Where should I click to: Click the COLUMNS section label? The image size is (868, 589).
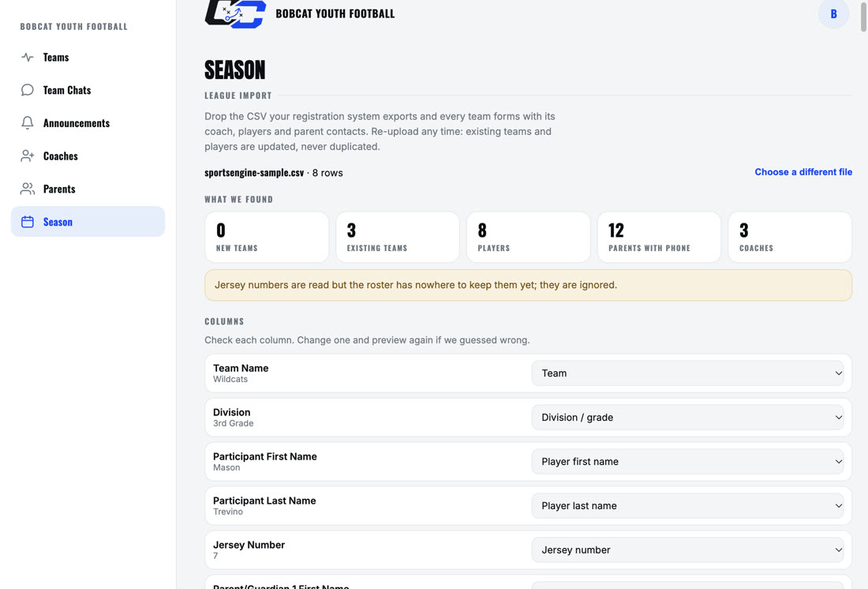224,321
